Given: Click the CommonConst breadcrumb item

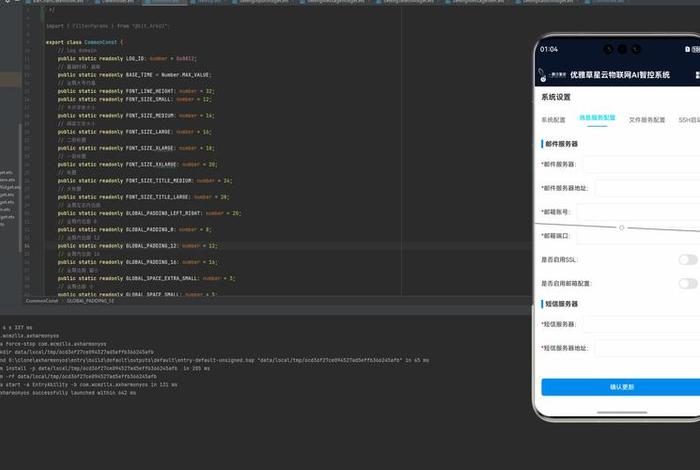Looking at the screenshot, I should click(42, 300).
